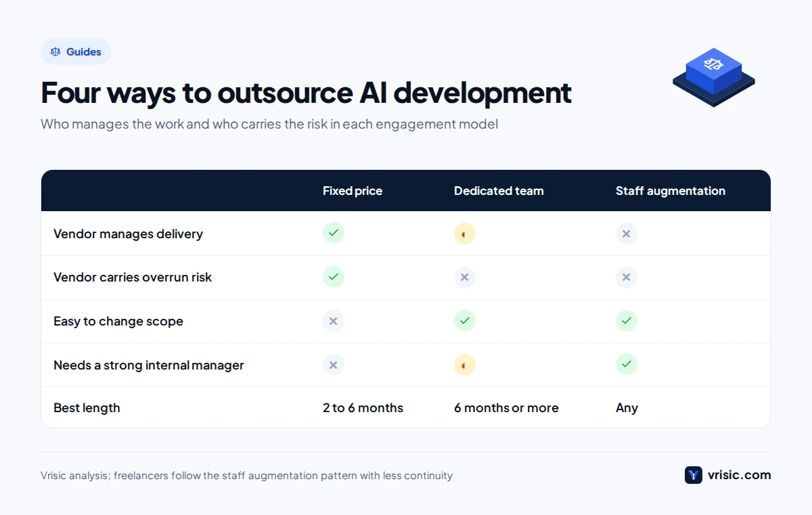The height and width of the screenshot is (515, 812).
Task: Click the cross for Staff augmentation overrun risk
Action: (x=626, y=277)
